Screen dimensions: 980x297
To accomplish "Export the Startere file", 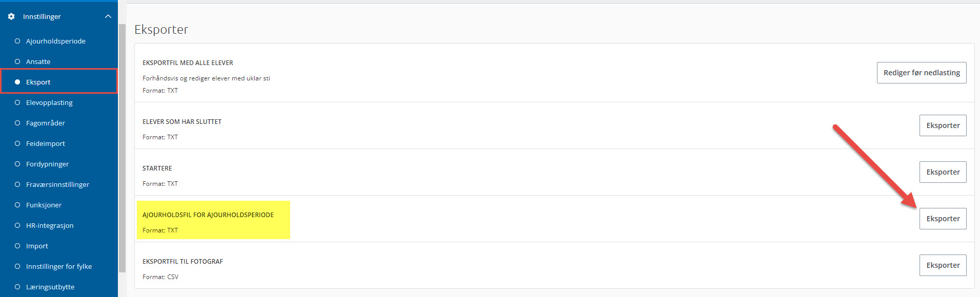I will click(943, 172).
